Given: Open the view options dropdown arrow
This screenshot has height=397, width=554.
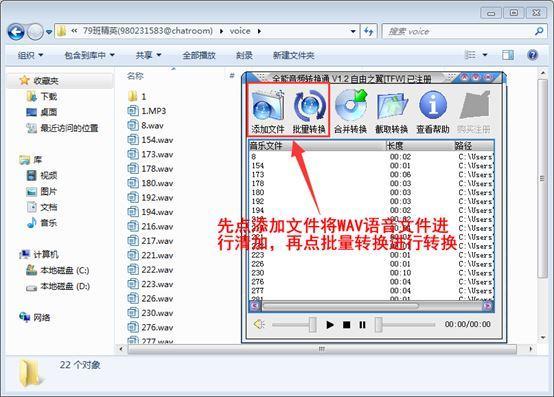Looking at the screenshot, I should (485, 55).
